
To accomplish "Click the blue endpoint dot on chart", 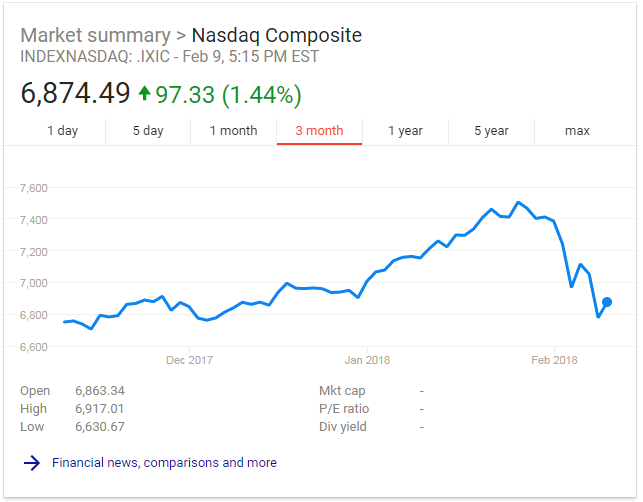I will click(x=607, y=302).
